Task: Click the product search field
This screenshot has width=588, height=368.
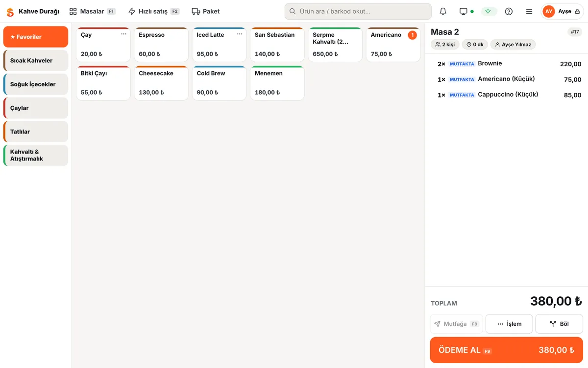Action: coord(358,11)
